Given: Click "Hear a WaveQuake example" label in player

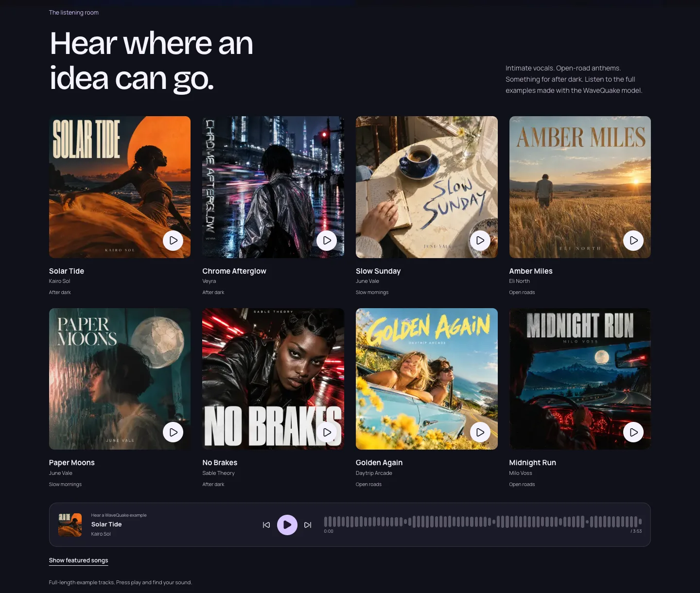Looking at the screenshot, I should (x=119, y=515).
